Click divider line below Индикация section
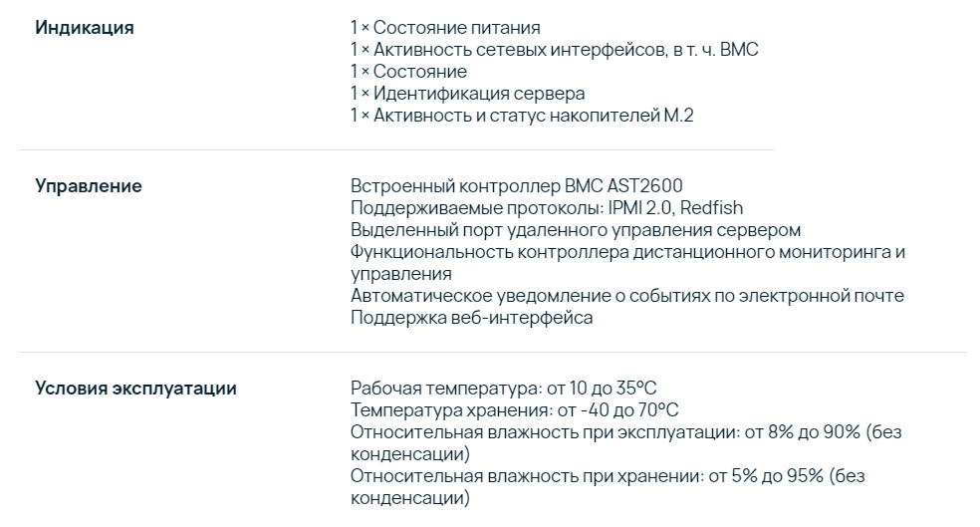980x527 pixels. click(396, 150)
